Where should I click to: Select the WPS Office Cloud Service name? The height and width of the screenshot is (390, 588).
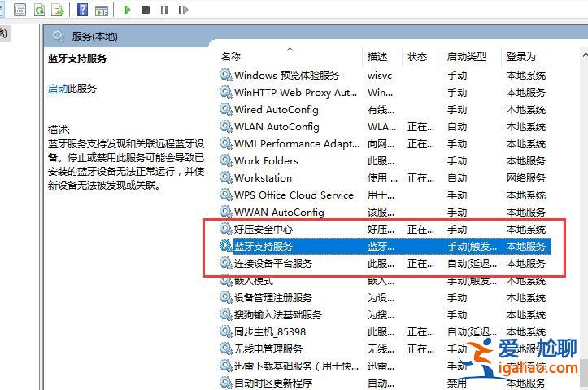pyautogui.click(x=294, y=195)
